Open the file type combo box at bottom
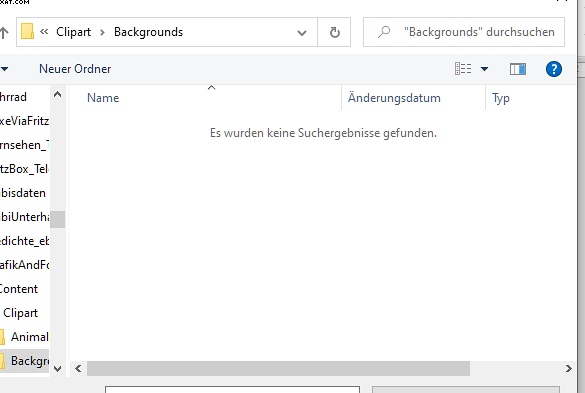This screenshot has width=585, height=393. [466, 390]
